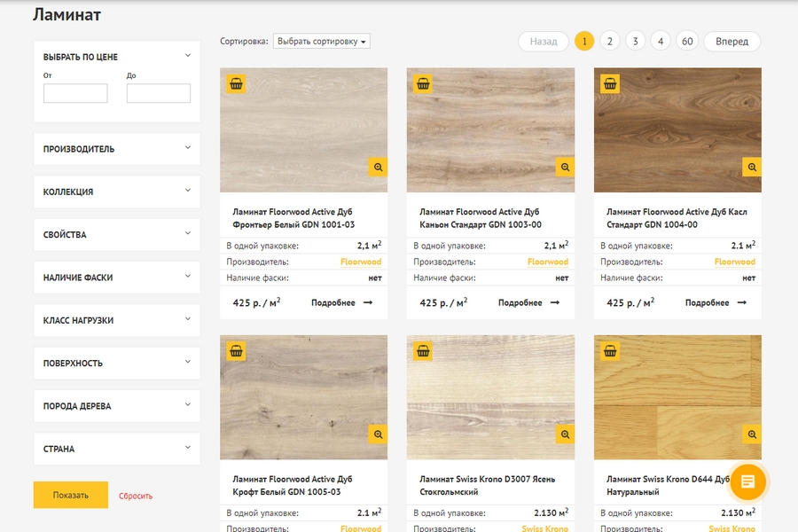Expand the Класс нагрузки filter section
The width and height of the screenshot is (798, 532).
tap(117, 320)
